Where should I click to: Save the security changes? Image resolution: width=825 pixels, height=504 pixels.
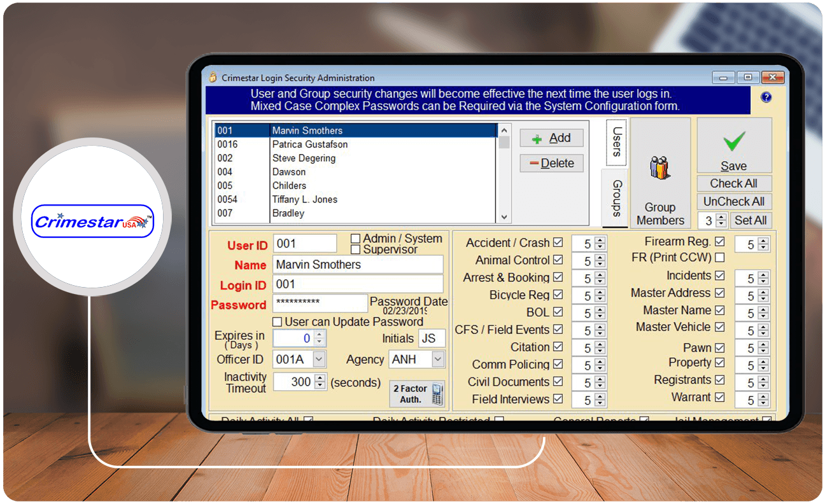(x=734, y=145)
